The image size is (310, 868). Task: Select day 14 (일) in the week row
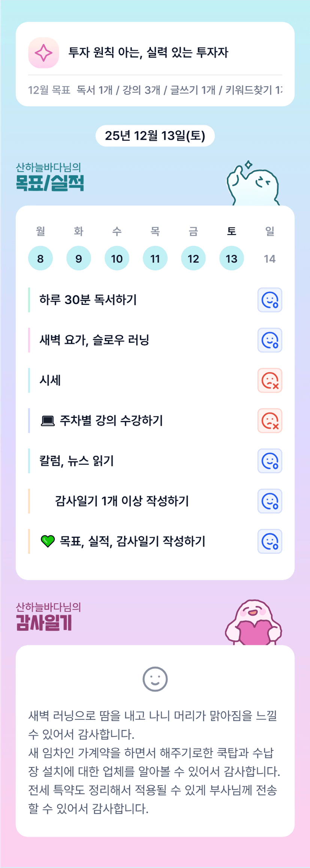click(x=270, y=258)
